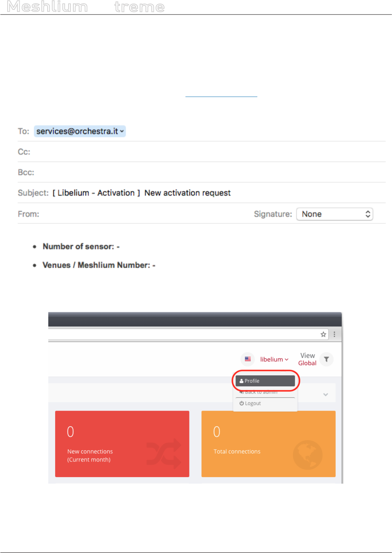392x553 pixels.
Task: Click the browser bookmark star icon
Action: tap(323, 334)
